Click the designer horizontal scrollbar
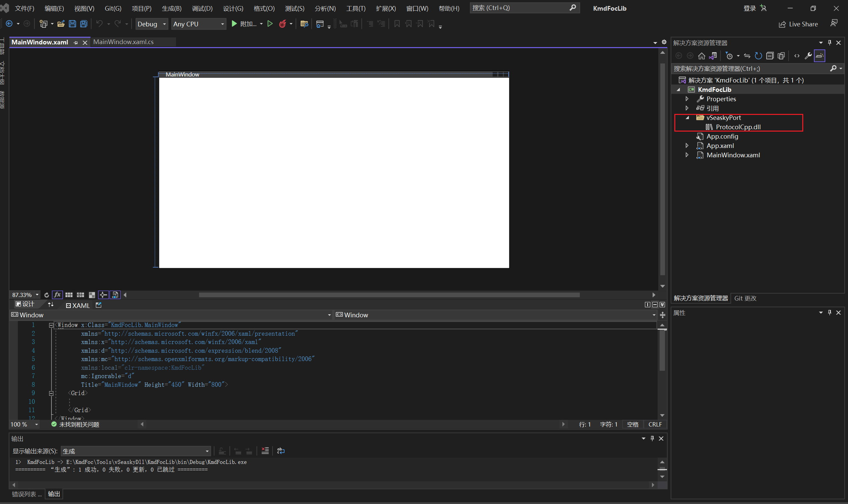The width and height of the screenshot is (848, 504). [x=389, y=295]
